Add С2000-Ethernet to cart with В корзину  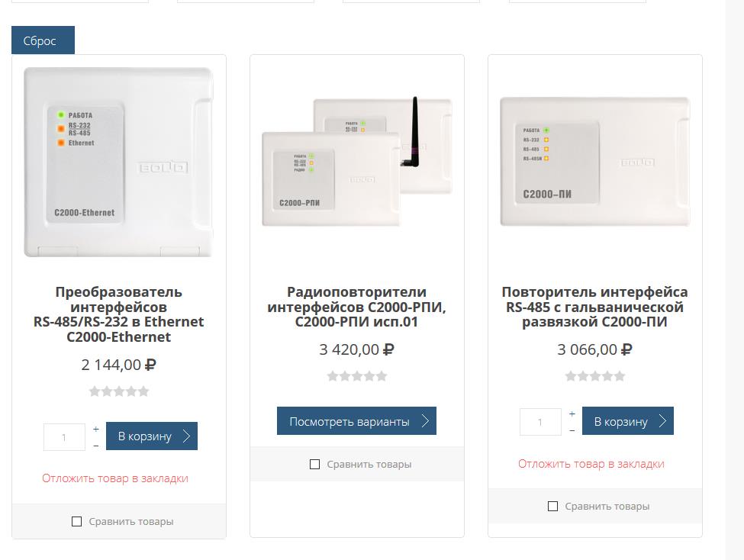tap(152, 436)
